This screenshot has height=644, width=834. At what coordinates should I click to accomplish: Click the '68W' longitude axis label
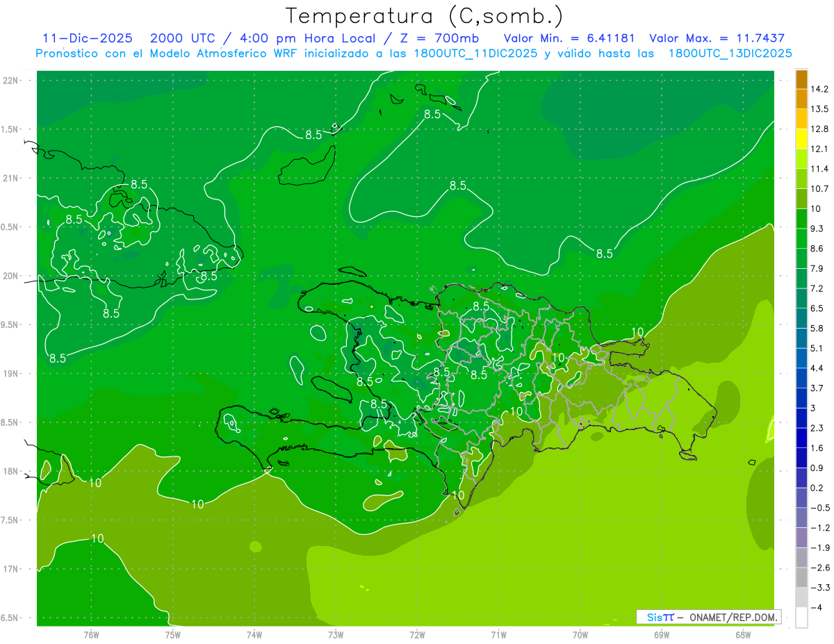(743, 635)
